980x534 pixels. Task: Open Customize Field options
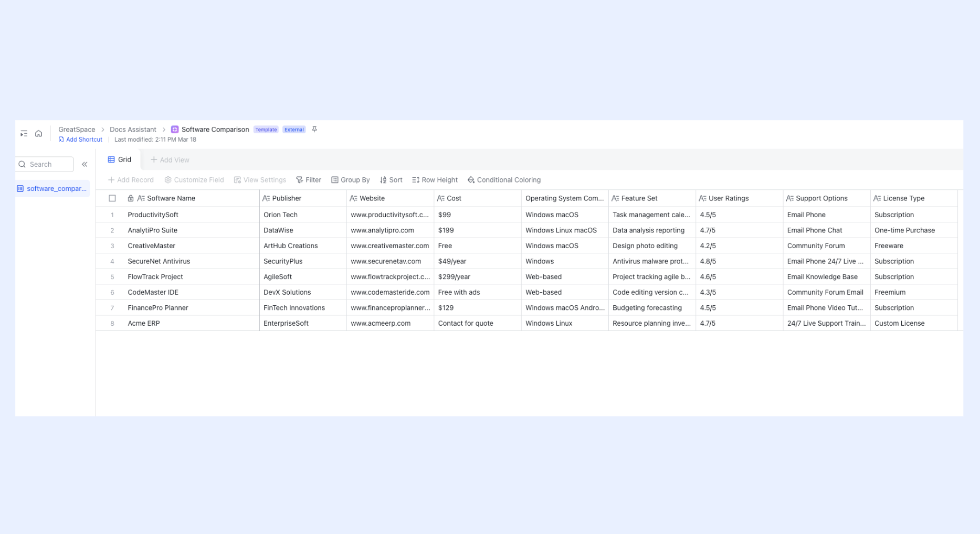(x=194, y=180)
